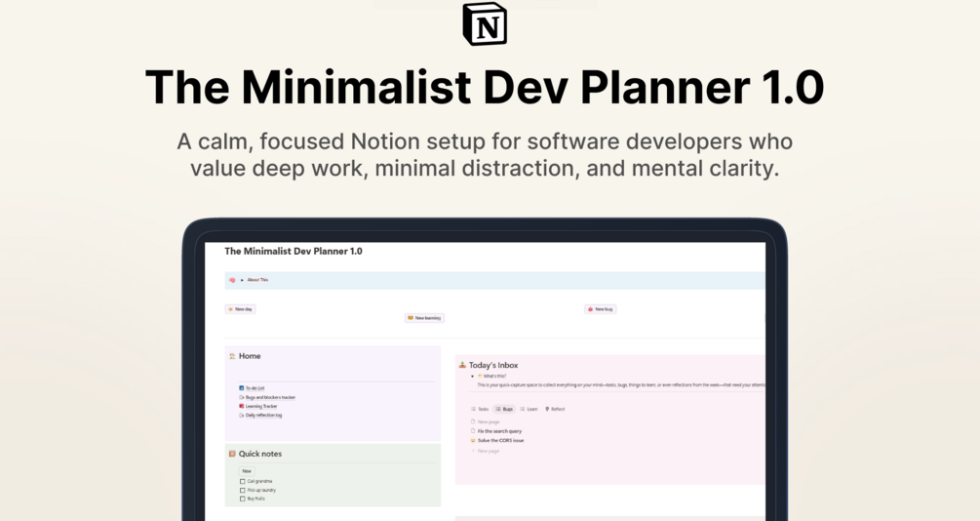This screenshot has height=521, width=980.
Task: Click the New bug button
Action: [601, 309]
